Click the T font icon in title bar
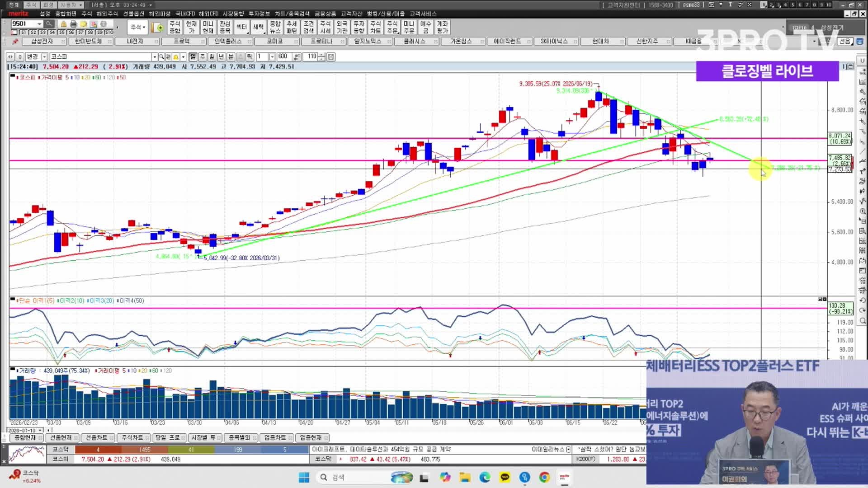The width and height of the screenshot is (868, 488). 730,5
